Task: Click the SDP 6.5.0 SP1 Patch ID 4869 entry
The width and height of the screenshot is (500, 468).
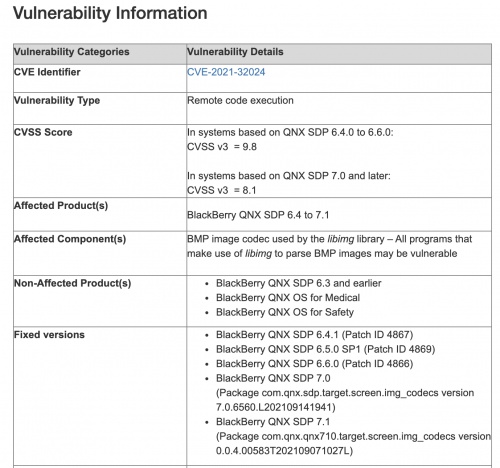Action: pyautogui.click(x=326, y=350)
